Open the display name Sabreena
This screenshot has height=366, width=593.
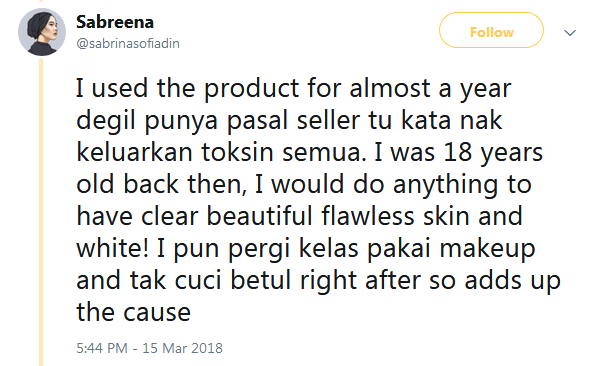click(115, 22)
